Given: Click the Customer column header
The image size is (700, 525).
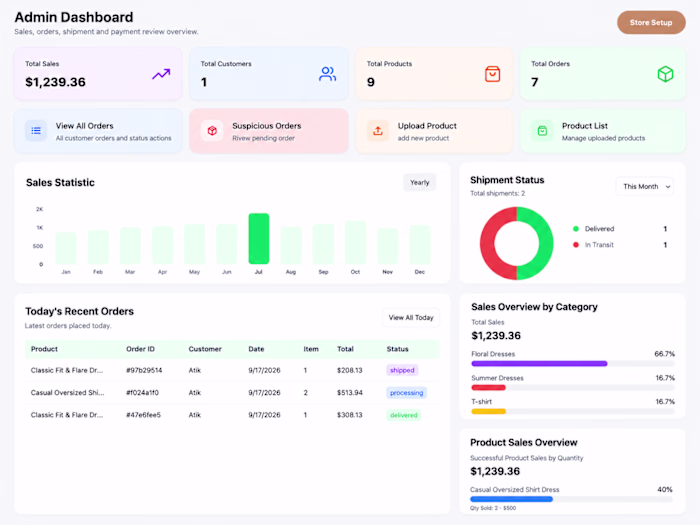Looking at the screenshot, I should (x=205, y=349).
